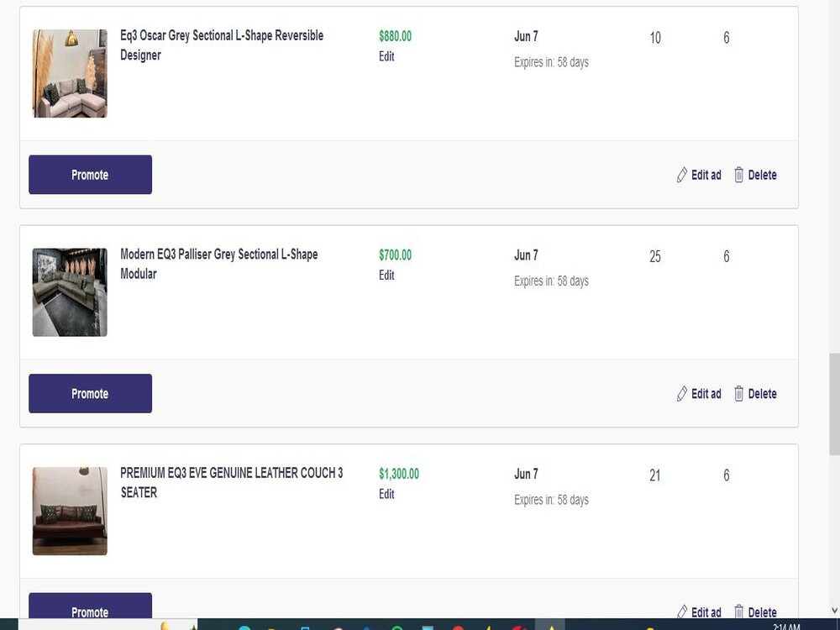Edit the $700.00 price
The height and width of the screenshot is (630, 840).
click(x=386, y=275)
